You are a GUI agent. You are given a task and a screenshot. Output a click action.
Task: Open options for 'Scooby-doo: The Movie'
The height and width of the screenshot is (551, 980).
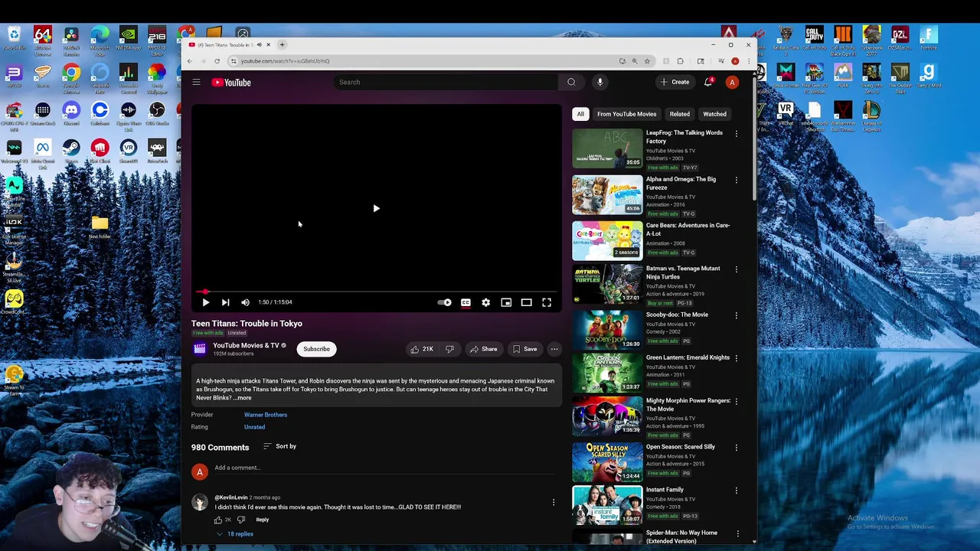tap(737, 315)
